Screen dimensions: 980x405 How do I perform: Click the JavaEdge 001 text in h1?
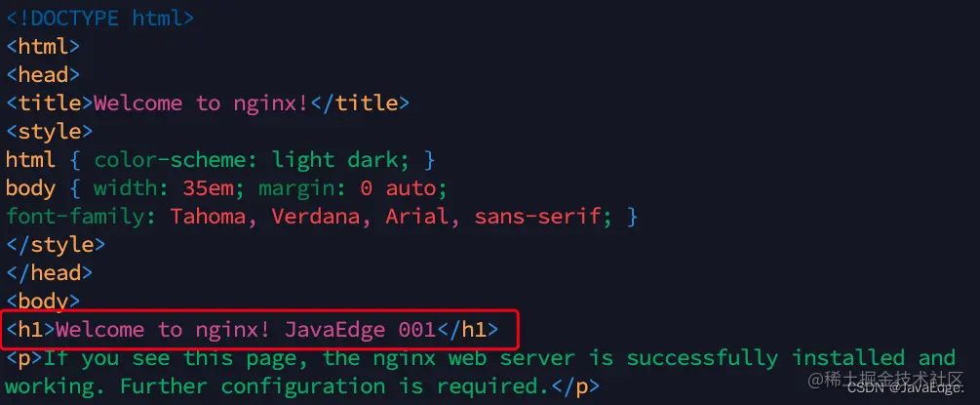tap(360, 330)
